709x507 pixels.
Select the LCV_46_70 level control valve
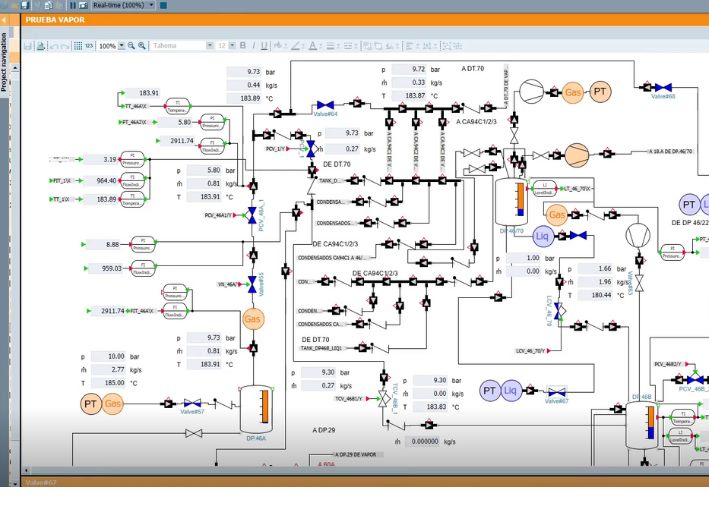coord(559,311)
